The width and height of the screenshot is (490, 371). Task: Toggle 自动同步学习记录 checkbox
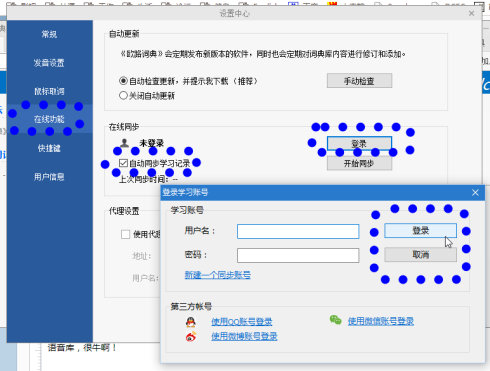[x=123, y=163]
